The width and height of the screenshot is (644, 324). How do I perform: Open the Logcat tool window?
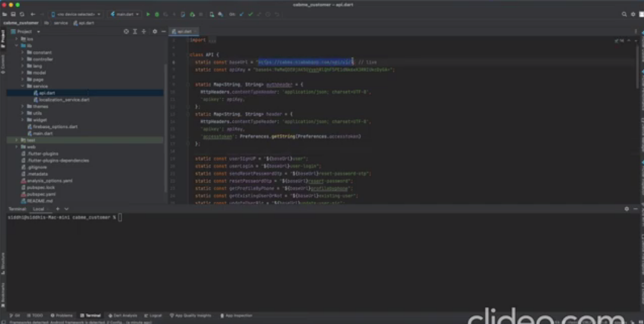pos(153,316)
